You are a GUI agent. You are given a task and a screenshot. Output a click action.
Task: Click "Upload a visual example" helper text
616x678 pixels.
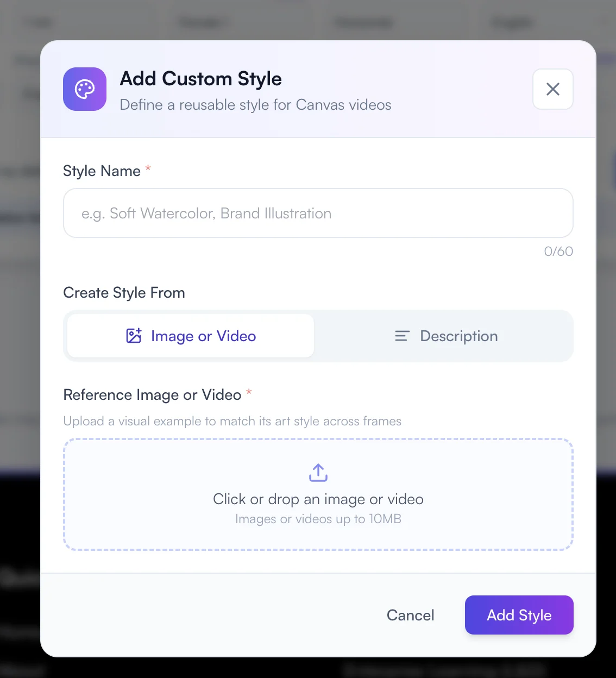coord(232,421)
